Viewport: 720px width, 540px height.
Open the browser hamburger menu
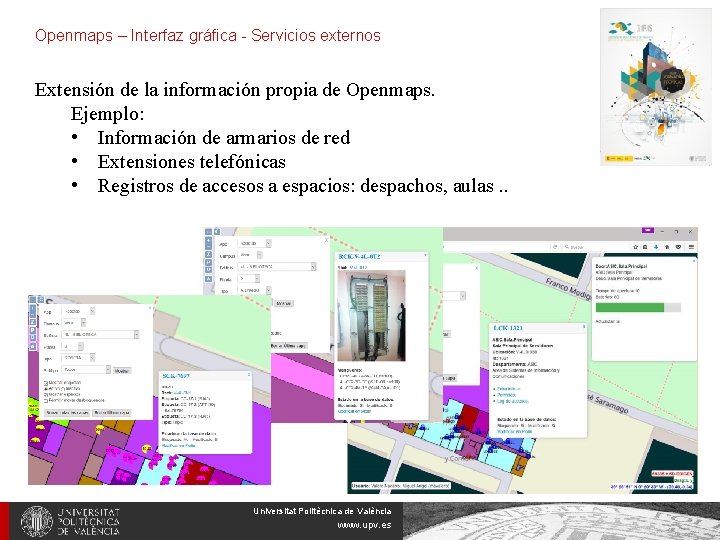pyautogui.click(x=692, y=247)
